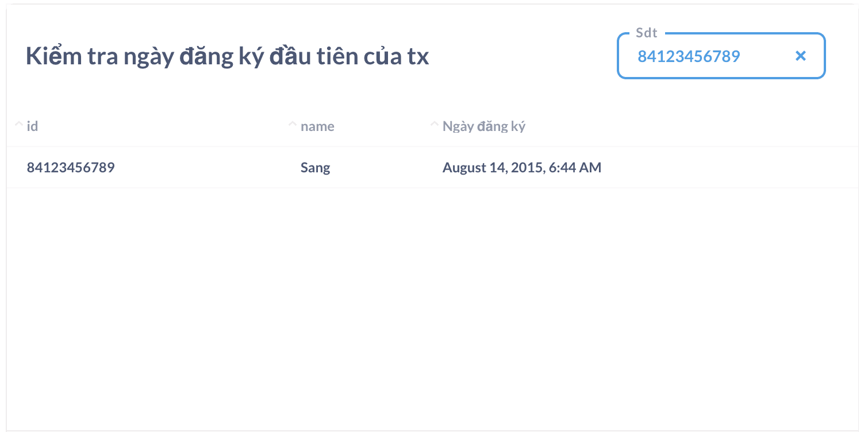Viewport: 868px width, 432px height.
Task: Click the Sdt label above the filter
Action: (x=646, y=33)
